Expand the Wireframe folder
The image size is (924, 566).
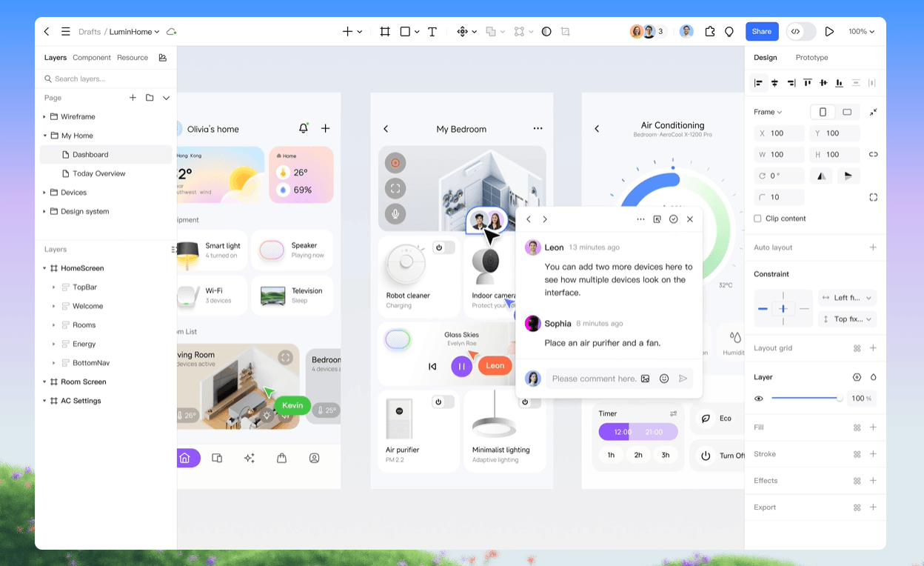[x=44, y=117]
